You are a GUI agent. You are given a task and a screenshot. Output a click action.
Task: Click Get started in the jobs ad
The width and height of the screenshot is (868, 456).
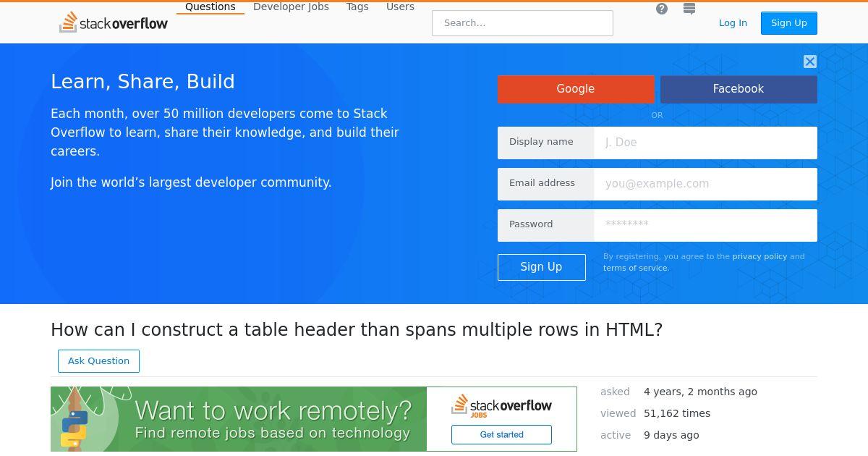click(501, 434)
